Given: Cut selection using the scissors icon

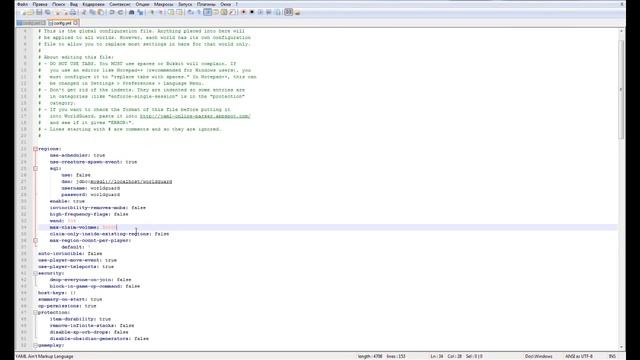Looking at the screenshot, I should point(84,12).
